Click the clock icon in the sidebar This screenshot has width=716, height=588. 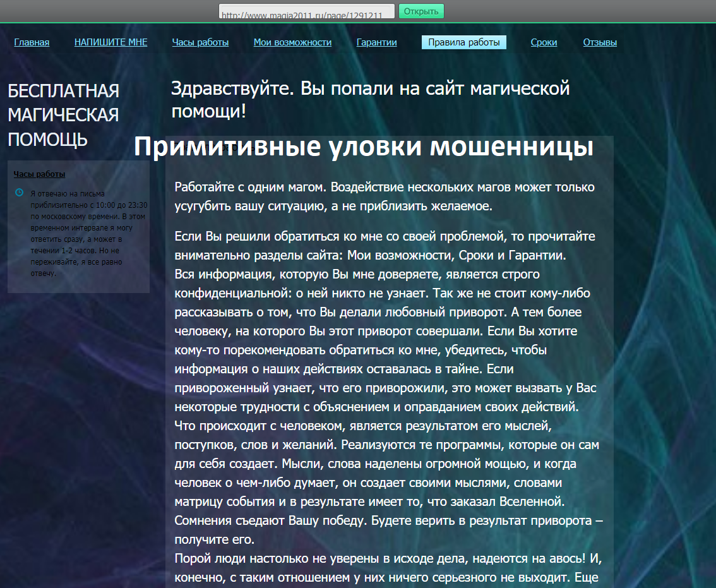[x=19, y=192]
